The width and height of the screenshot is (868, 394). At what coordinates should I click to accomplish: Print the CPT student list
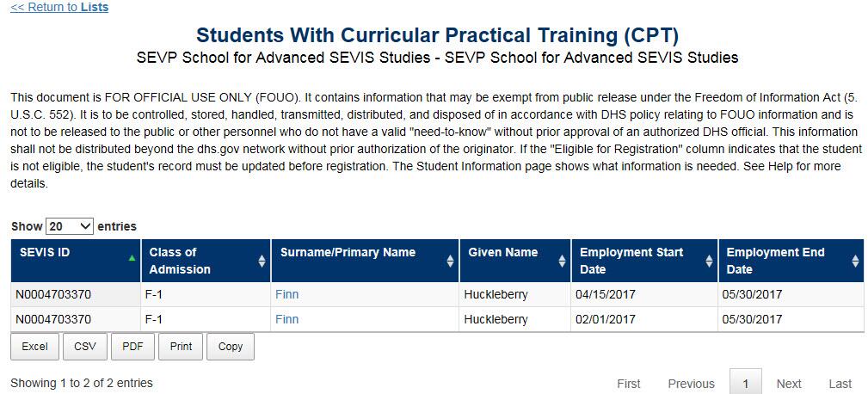[181, 347]
